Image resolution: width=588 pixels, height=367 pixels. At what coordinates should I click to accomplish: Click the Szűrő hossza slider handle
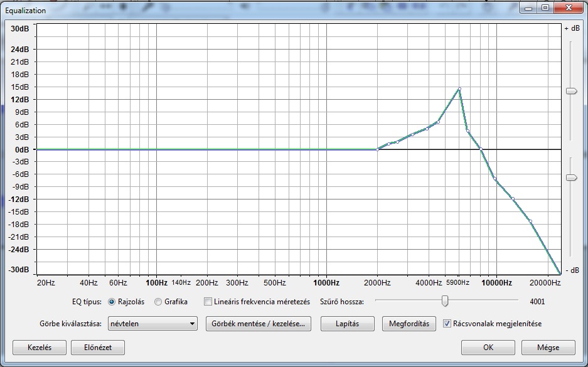pos(445,301)
